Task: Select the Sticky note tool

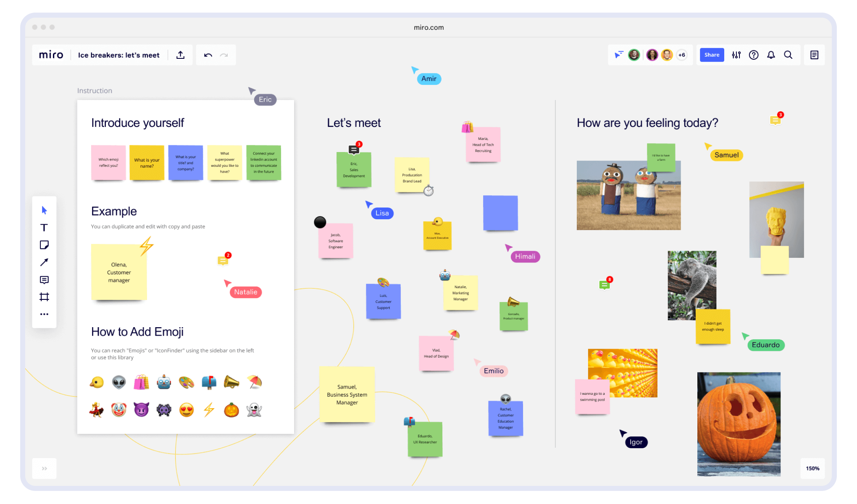Action: (44, 245)
